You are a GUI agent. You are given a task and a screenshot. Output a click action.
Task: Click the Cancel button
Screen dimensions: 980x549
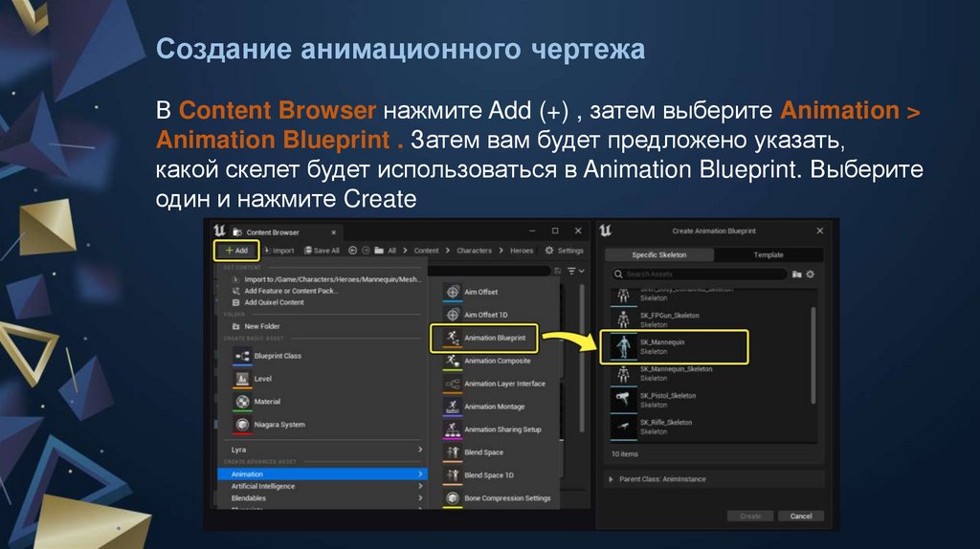(x=801, y=516)
